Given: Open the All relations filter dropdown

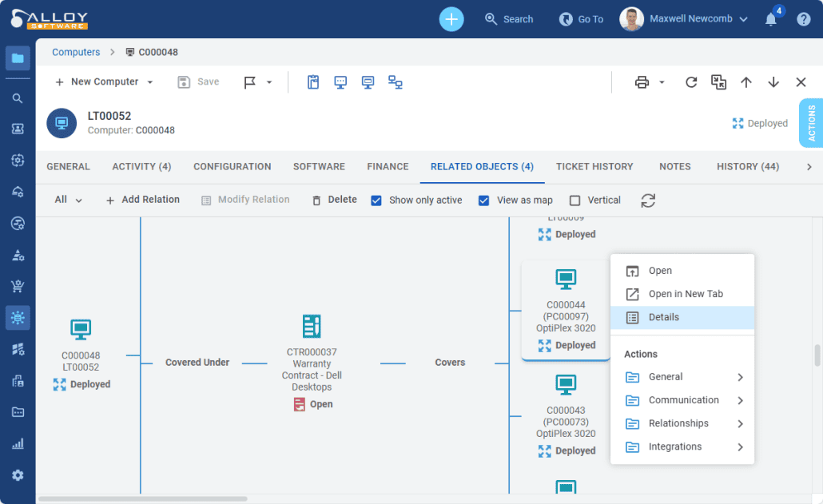Looking at the screenshot, I should point(68,200).
